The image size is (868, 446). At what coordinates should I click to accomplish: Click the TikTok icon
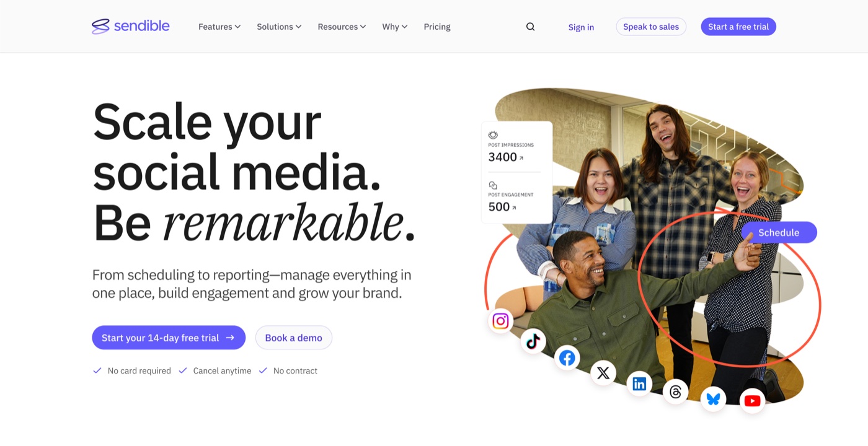pyautogui.click(x=533, y=341)
